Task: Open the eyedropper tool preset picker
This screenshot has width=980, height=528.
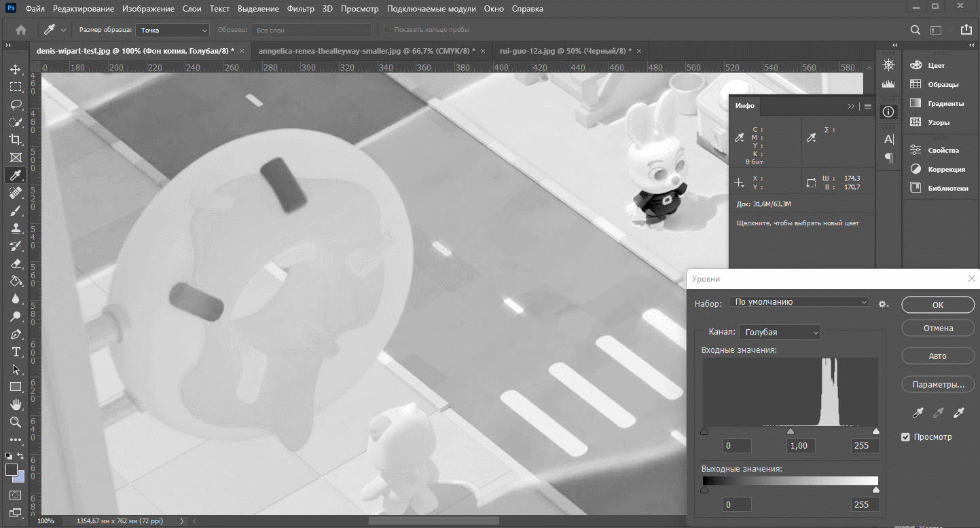Action: click(54, 30)
